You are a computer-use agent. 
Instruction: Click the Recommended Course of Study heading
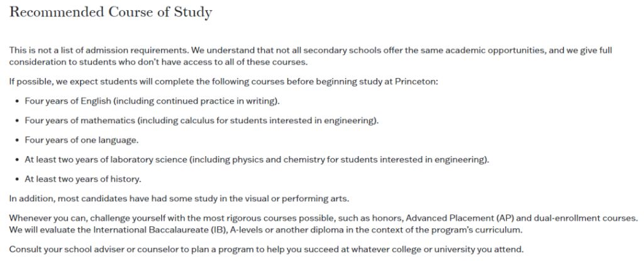(x=111, y=12)
